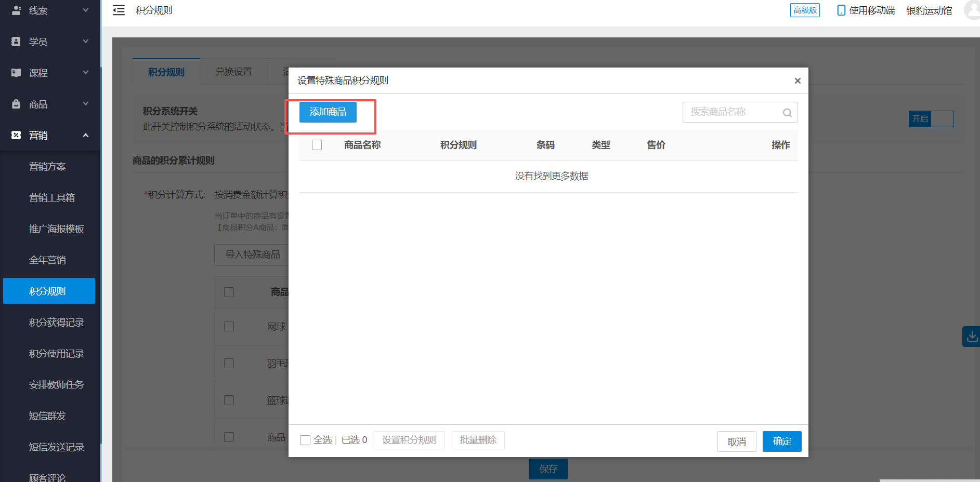The image size is (980, 482).
Task: Switch to the 兑换设置 tab
Action: click(233, 72)
